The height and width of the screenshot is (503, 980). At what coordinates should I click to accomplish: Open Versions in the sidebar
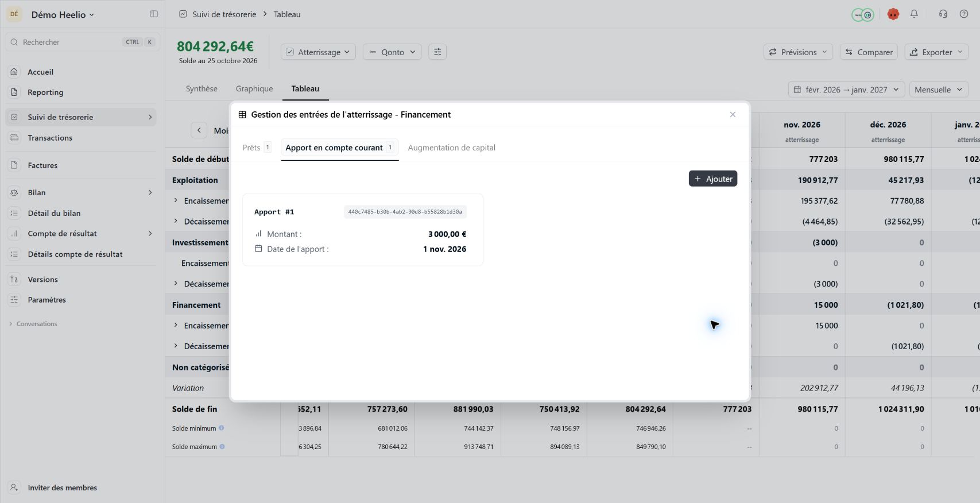pyautogui.click(x=81, y=280)
